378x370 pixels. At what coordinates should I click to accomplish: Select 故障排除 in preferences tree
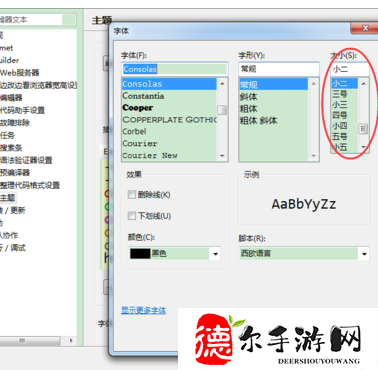point(15,123)
